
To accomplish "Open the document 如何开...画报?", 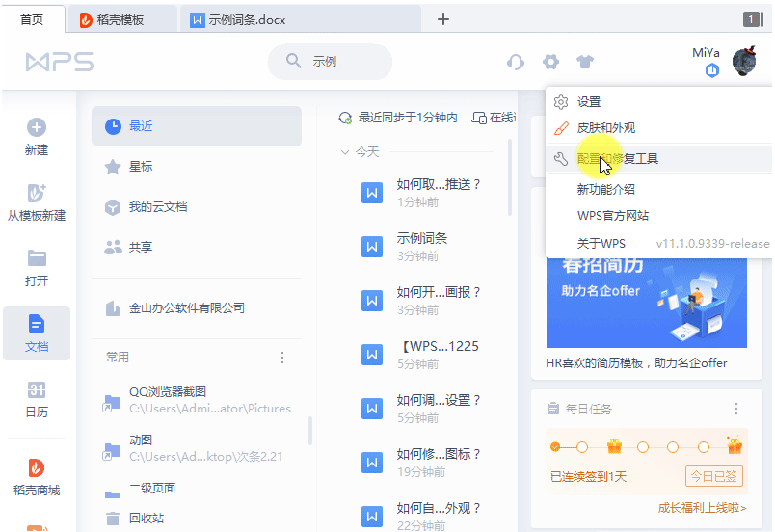I will tap(420, 301).
